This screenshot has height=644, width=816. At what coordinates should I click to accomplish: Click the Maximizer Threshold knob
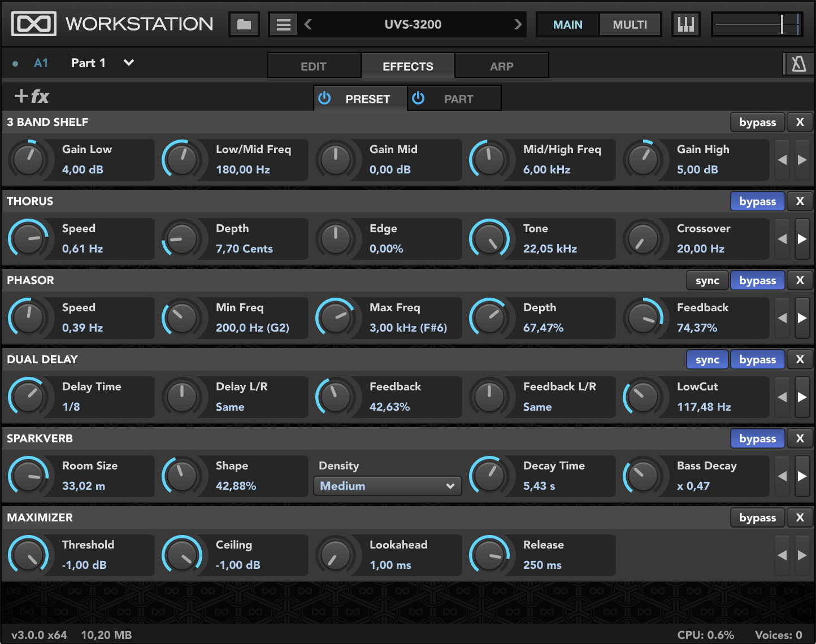pyautogui.click(x=28, y=555)
